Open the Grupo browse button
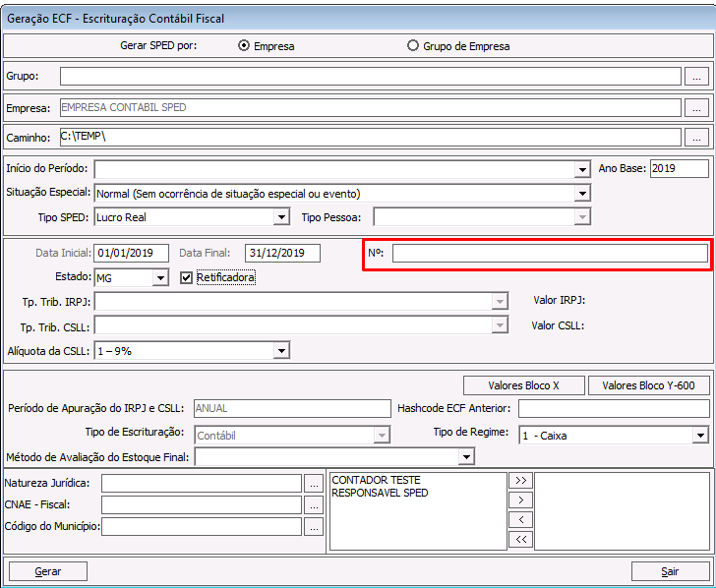This screenshot has height=588, width=716. point(696,77)
